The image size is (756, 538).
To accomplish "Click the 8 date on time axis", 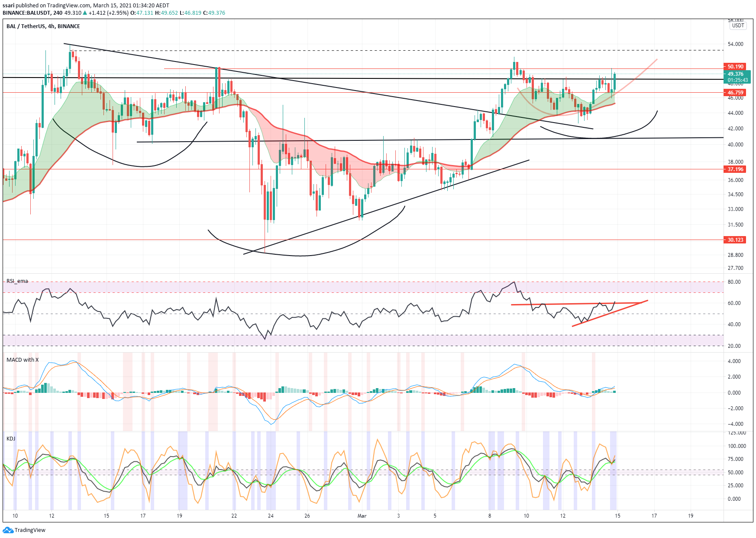I will [x=490, y=516].
